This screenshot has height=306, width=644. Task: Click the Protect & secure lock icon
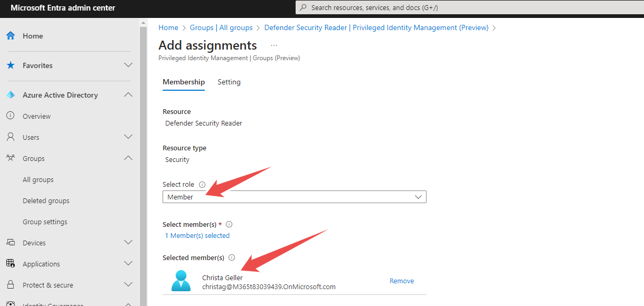click(x=10, y=285)
